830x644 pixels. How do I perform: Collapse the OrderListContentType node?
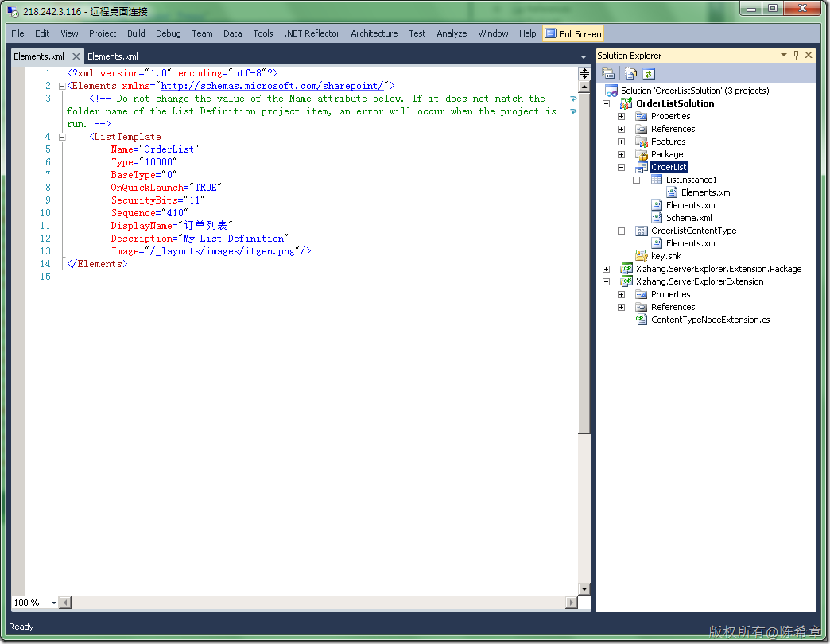[x=622, y=231]
